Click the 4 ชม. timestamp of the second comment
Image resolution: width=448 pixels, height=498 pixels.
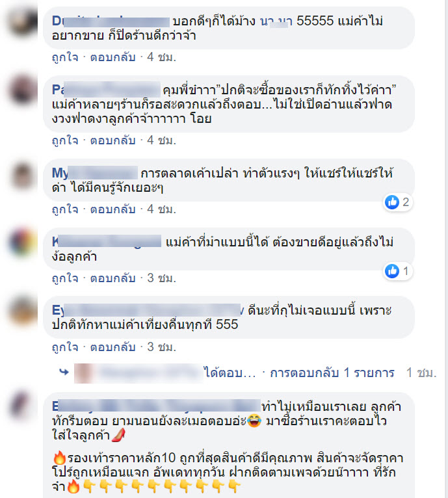coord(161,140)
